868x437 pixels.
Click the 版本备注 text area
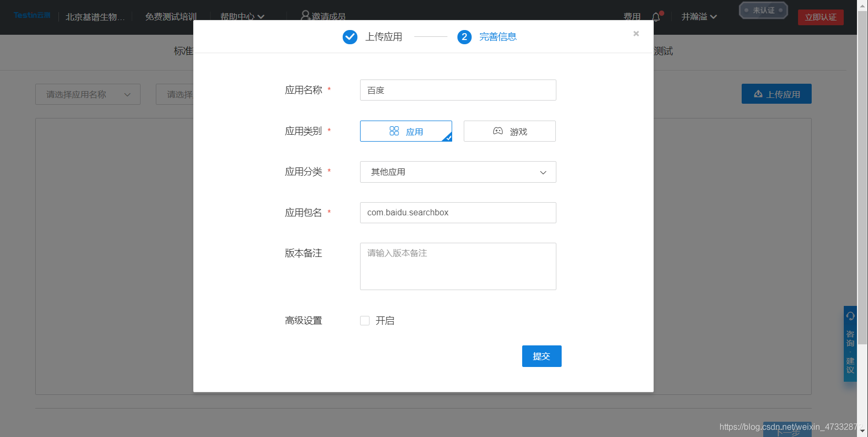click(458, 266)
